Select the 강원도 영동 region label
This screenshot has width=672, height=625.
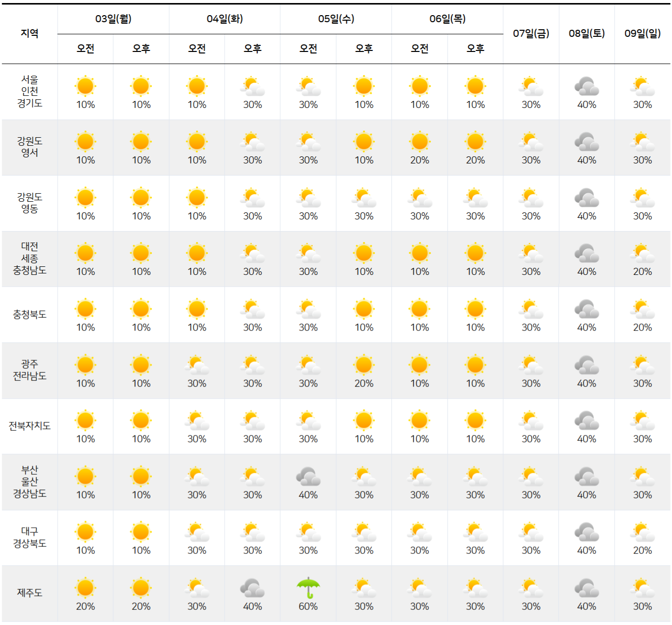30,203
